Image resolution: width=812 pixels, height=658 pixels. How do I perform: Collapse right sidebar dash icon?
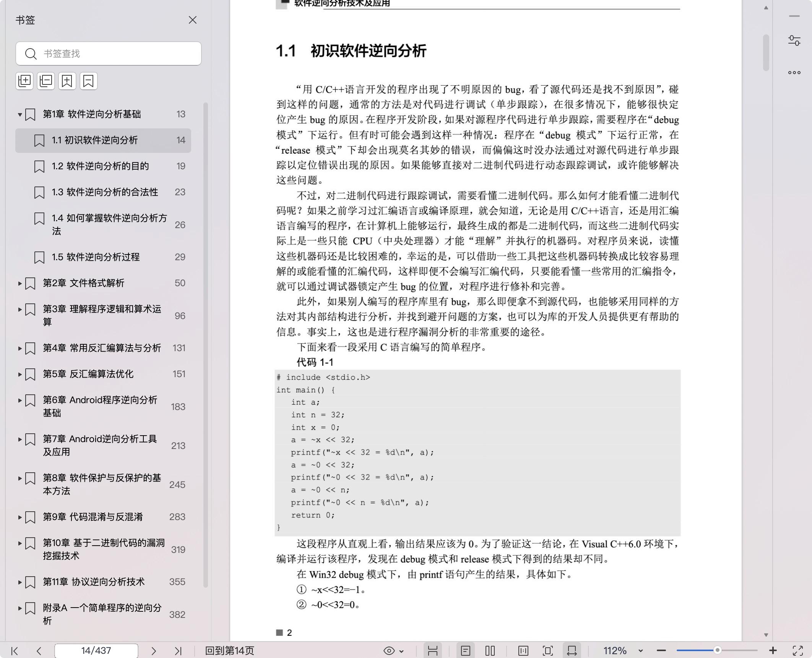click(x=794, y=16)
